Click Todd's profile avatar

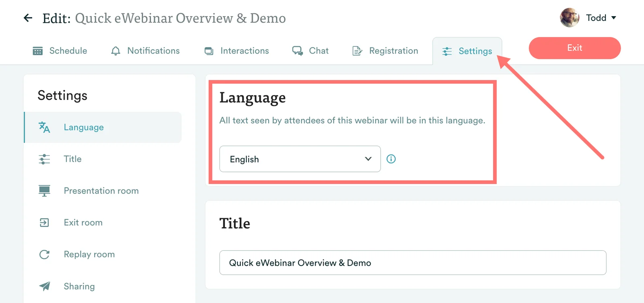[570, 18]
